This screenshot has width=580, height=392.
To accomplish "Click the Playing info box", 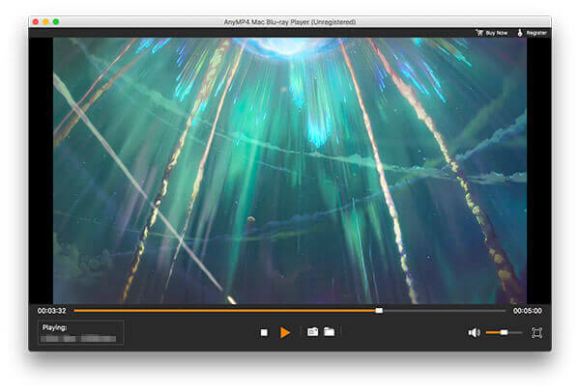I will 80,332.
